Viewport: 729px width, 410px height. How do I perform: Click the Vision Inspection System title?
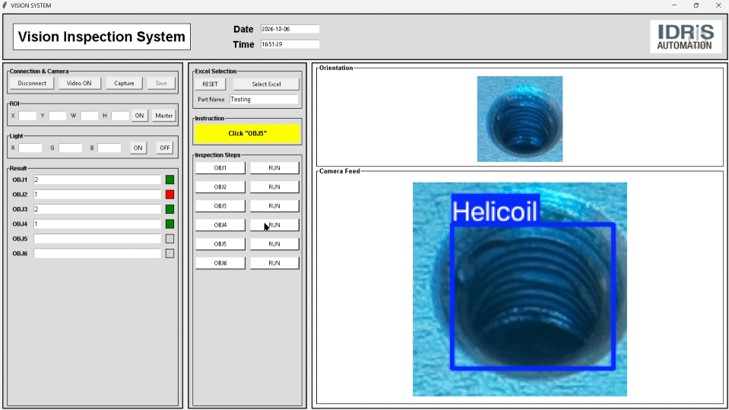click(102, 37)
